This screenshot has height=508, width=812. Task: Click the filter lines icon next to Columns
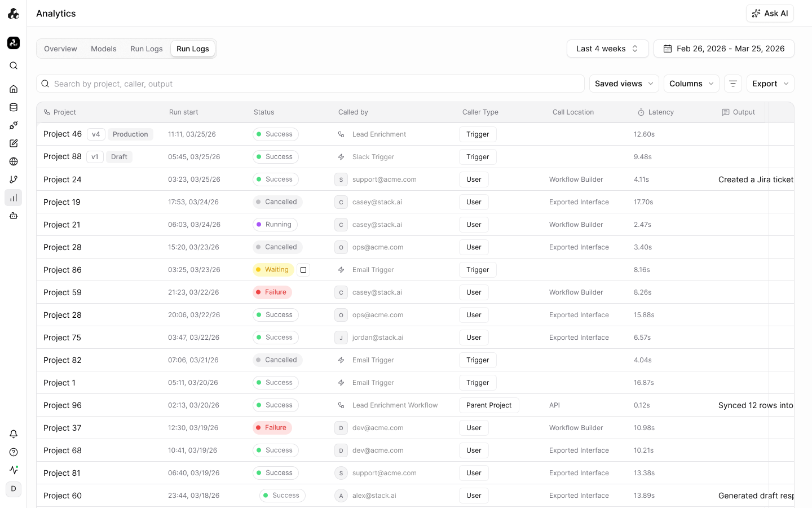click(x=733, y=84)
